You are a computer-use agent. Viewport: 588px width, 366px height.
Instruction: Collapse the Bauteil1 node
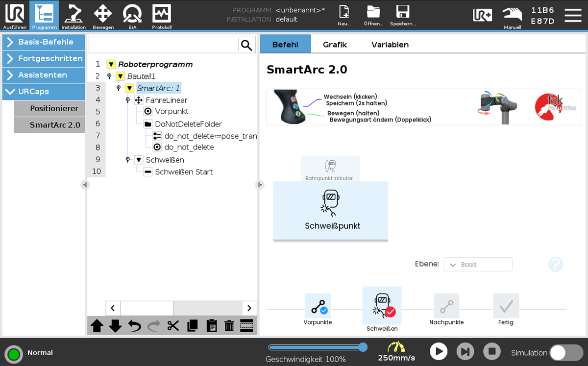(120, 76)
